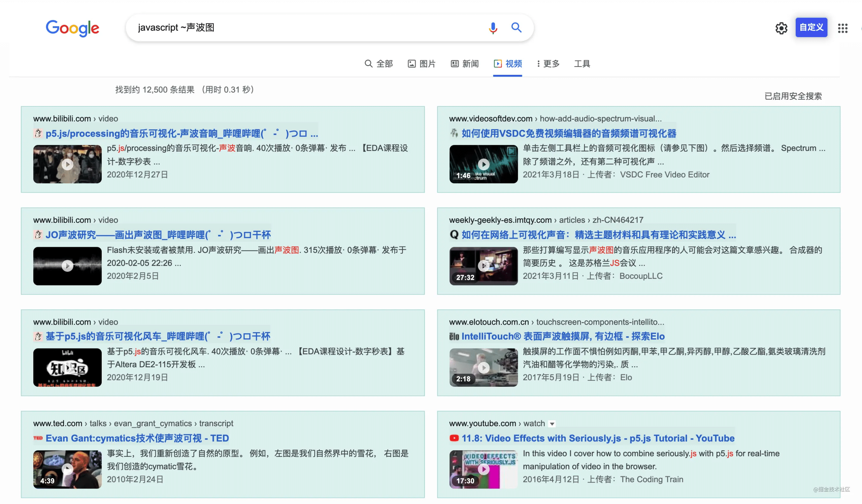Click the www.youtube.com › watch breadcrumb
Viewport: 862px width, 504px height.
tap(497, 423)
